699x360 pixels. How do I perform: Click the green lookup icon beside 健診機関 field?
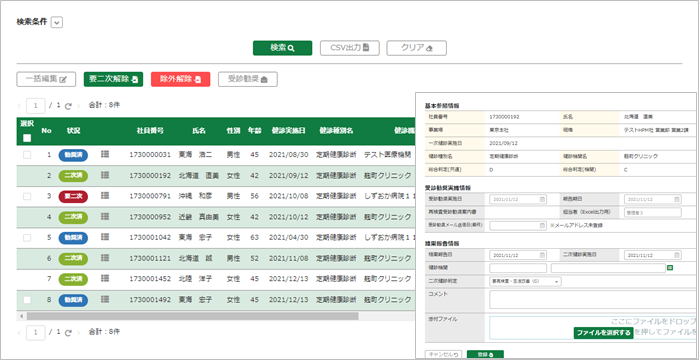coord(670,268)
